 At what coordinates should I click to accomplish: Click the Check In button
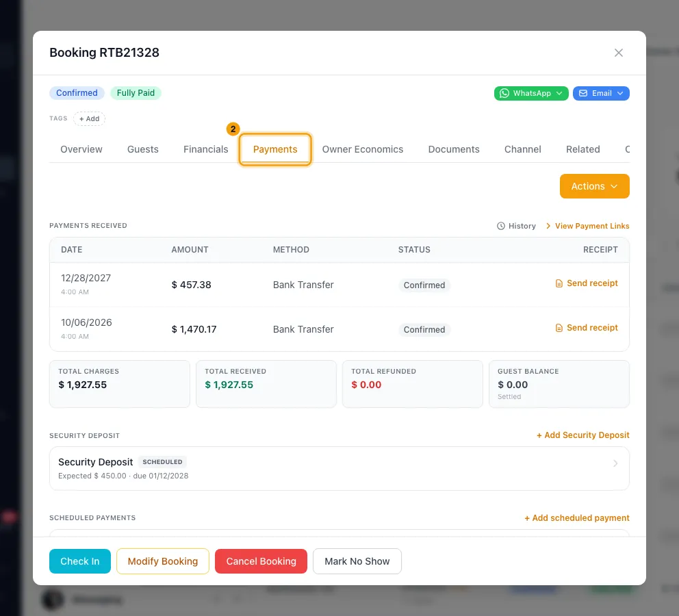click(80, 561)
